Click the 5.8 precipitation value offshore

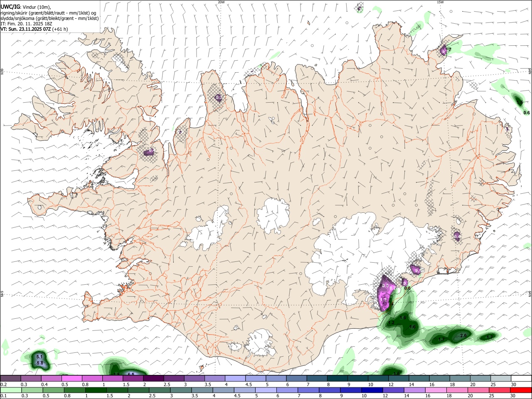coord(40,363)
